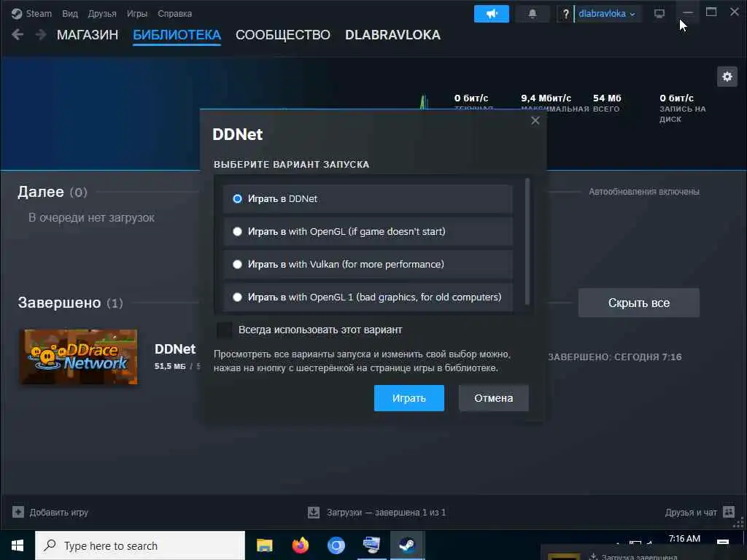This screenshot has height=560, width=747.
Task: Open Загрузки — завершена 1 из 1
Action: point(386,513)
